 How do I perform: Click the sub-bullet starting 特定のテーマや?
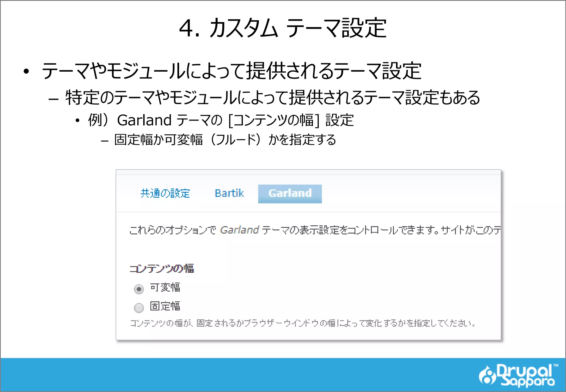coord(273,98)
